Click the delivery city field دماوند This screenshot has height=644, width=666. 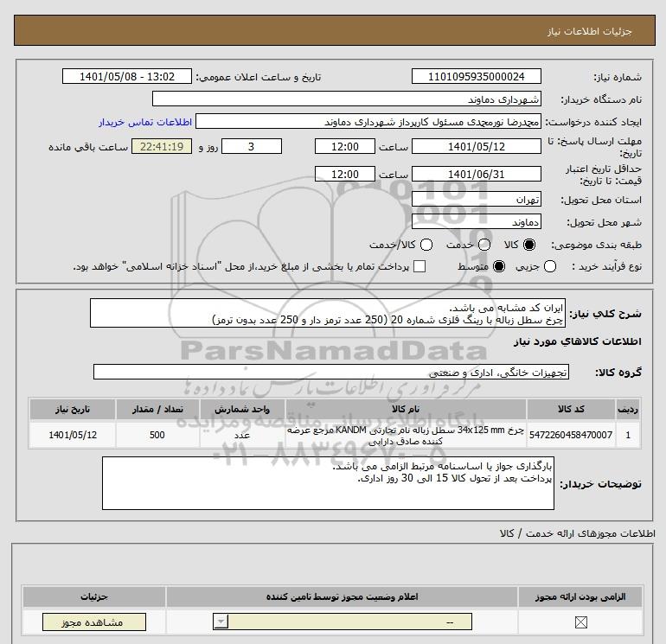pyautogui.click(x=476, y=221)
